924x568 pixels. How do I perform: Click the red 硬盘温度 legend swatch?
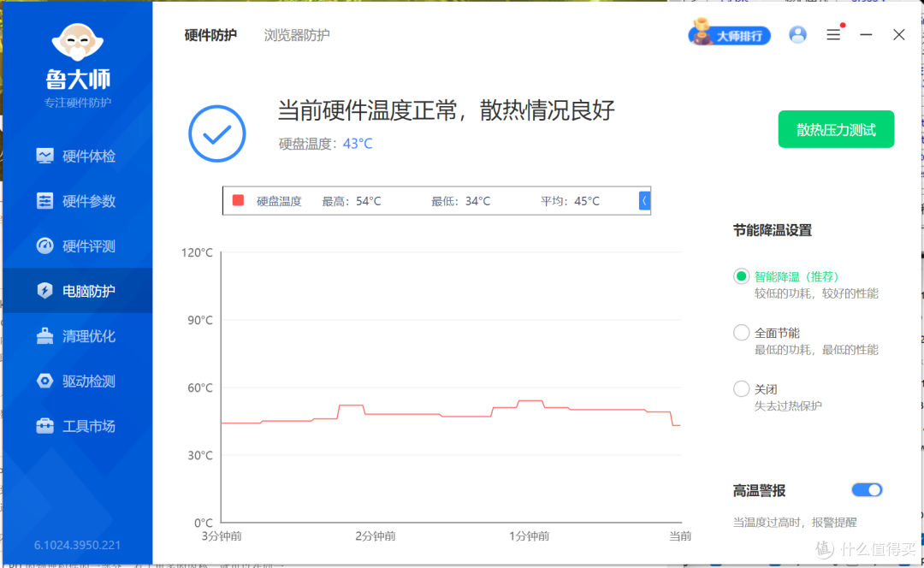point(238,200)
